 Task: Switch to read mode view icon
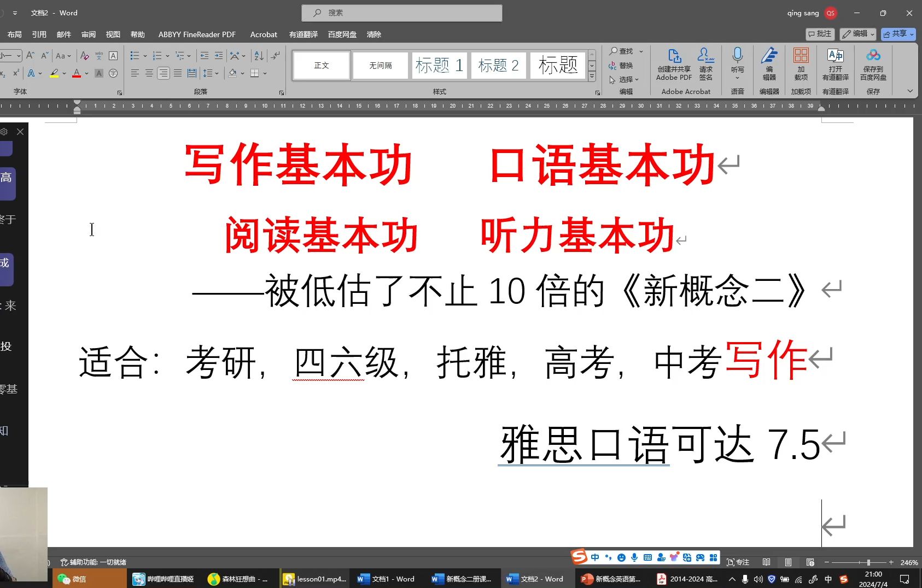(766, 562)
